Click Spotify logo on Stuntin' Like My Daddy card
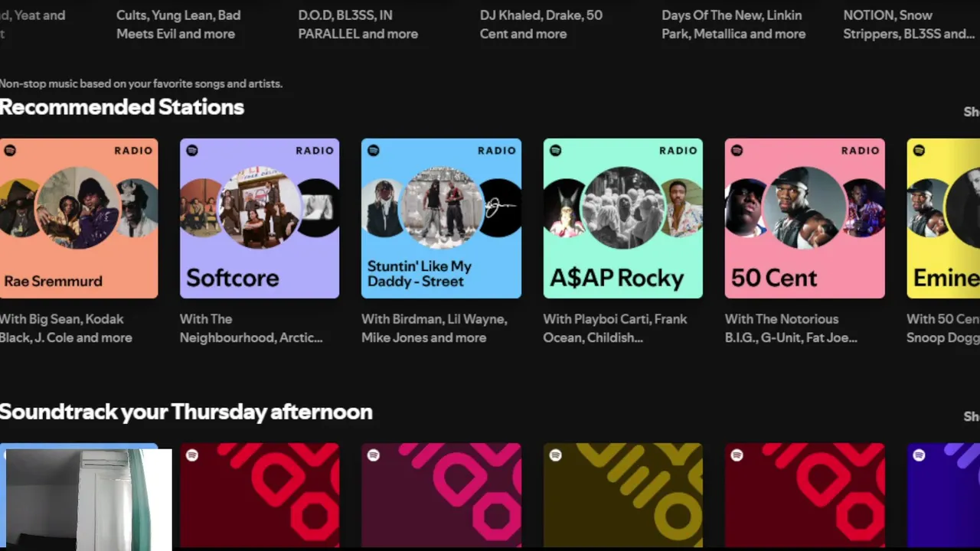980x551 pixels. (374, 151)
